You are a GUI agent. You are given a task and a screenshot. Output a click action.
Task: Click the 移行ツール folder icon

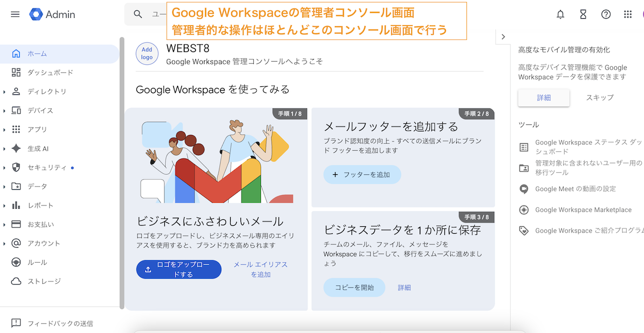[x=524, y=168]
